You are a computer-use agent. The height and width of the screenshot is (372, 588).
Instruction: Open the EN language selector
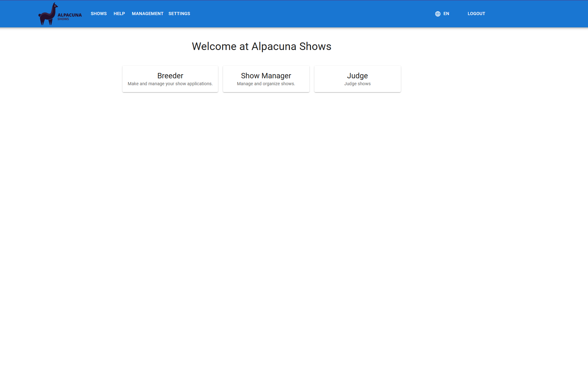pyautogui.click(x=442, y=14)
